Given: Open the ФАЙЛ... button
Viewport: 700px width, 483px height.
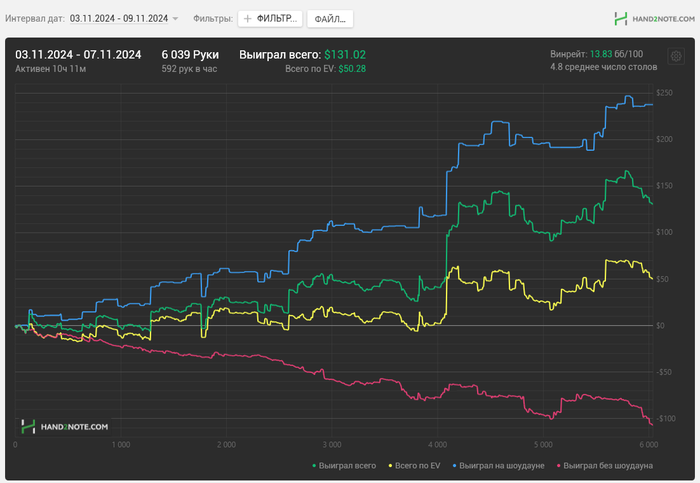Looking at the screenshot, I should [x=330, y=19].
